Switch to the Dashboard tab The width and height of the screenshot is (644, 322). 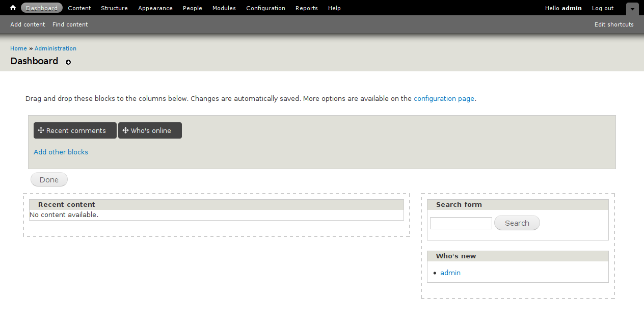[x=41, y=8]
